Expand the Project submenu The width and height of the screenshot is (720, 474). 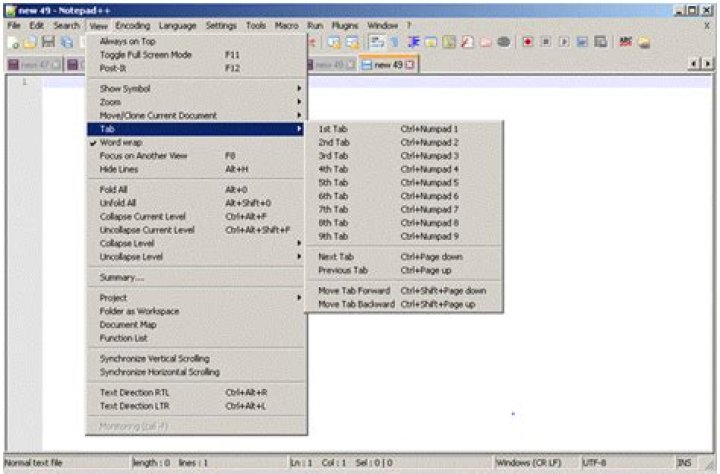coord(197,298)
